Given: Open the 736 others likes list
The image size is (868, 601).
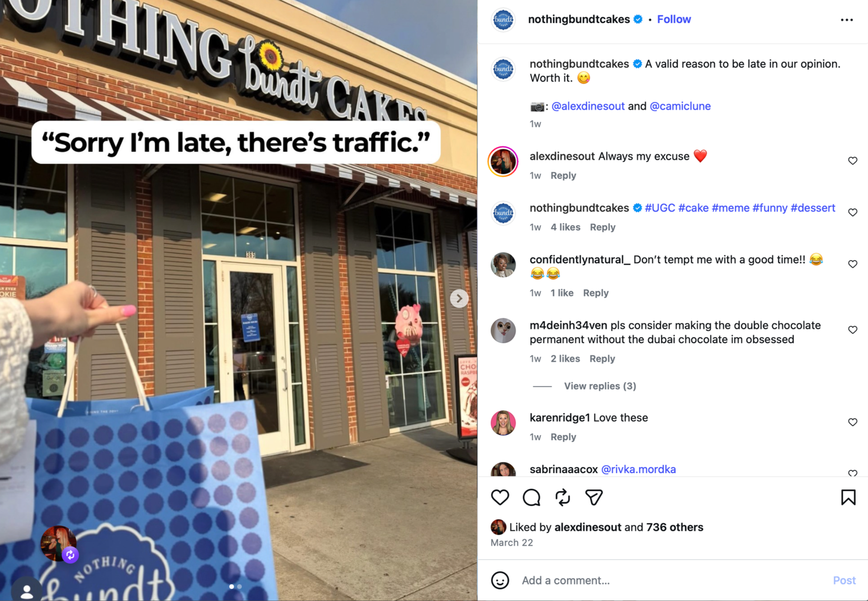Looking at the screenshot, I should pos(675,527).
